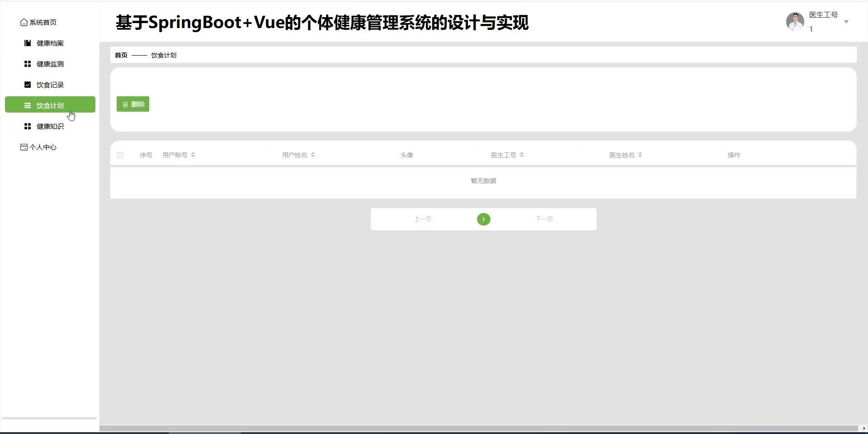Screen dimensions: 868x434
Task: Click the 序号 column header
Action: [x=146, y=155]
